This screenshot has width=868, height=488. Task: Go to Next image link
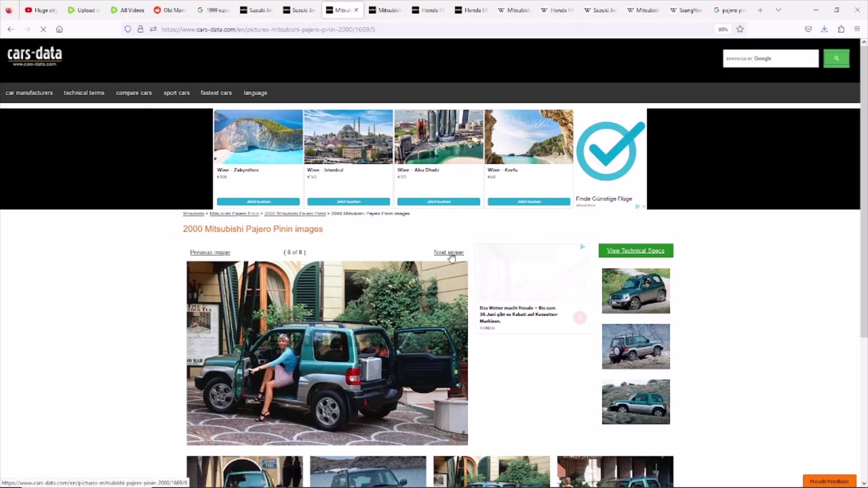click(448, 252)
